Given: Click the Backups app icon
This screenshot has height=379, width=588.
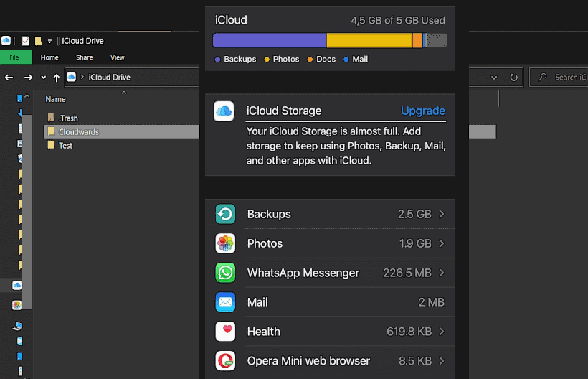Looking at the screenshot, I should click(x=225, y=214).
